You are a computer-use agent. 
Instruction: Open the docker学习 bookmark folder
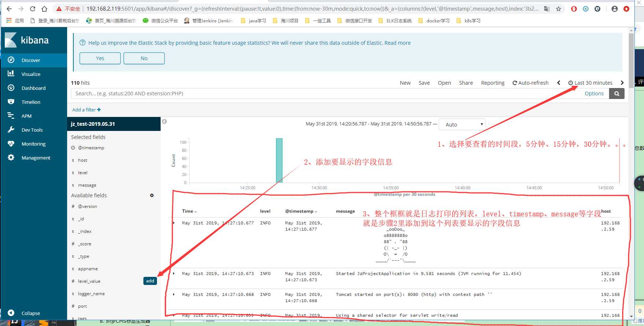[433, 21]
